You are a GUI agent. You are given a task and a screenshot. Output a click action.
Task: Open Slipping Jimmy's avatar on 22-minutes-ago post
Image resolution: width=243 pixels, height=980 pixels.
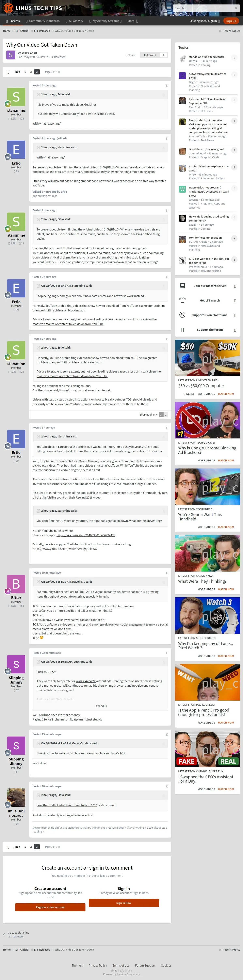point(16,664)
